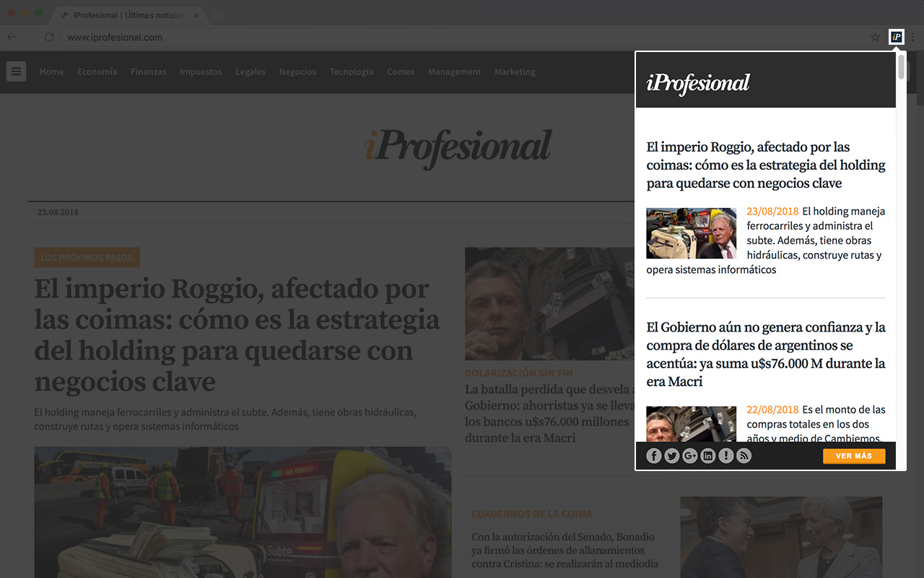
Task: Close the iProfesional browser tab
Action: tap(196, 15)
